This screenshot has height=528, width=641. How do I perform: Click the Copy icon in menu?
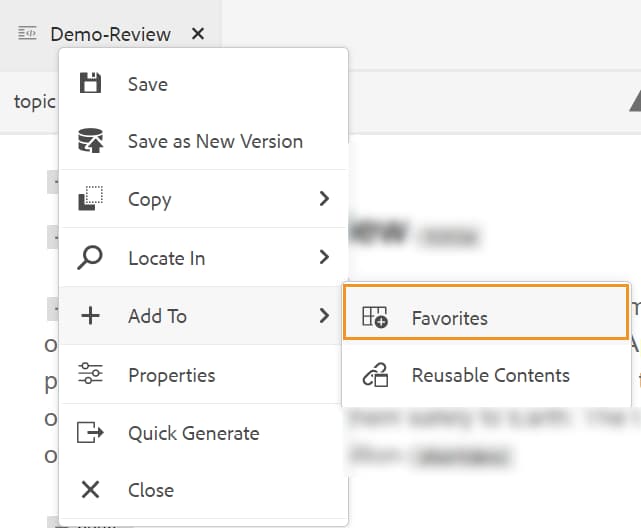tap(90, 199)
